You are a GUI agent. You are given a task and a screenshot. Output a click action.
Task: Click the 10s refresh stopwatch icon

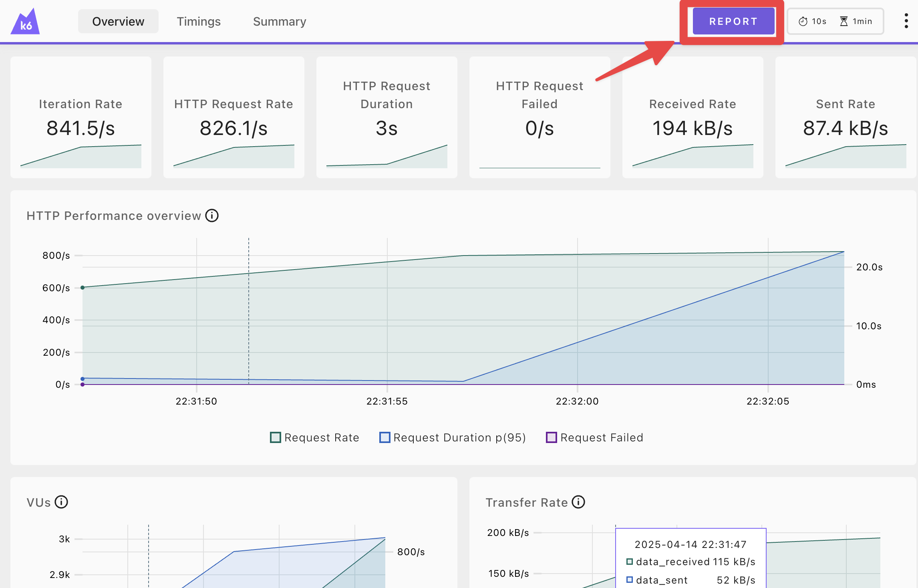(x=803, y=21)
